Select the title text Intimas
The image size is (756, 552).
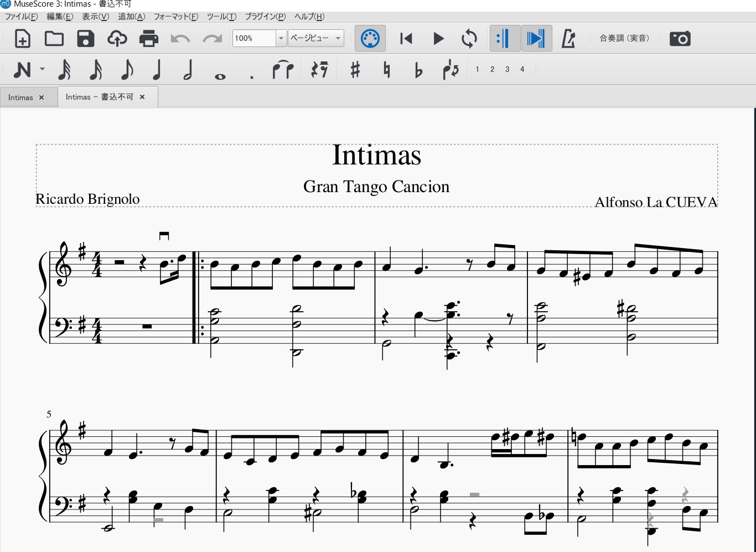[x=376, y=155]
